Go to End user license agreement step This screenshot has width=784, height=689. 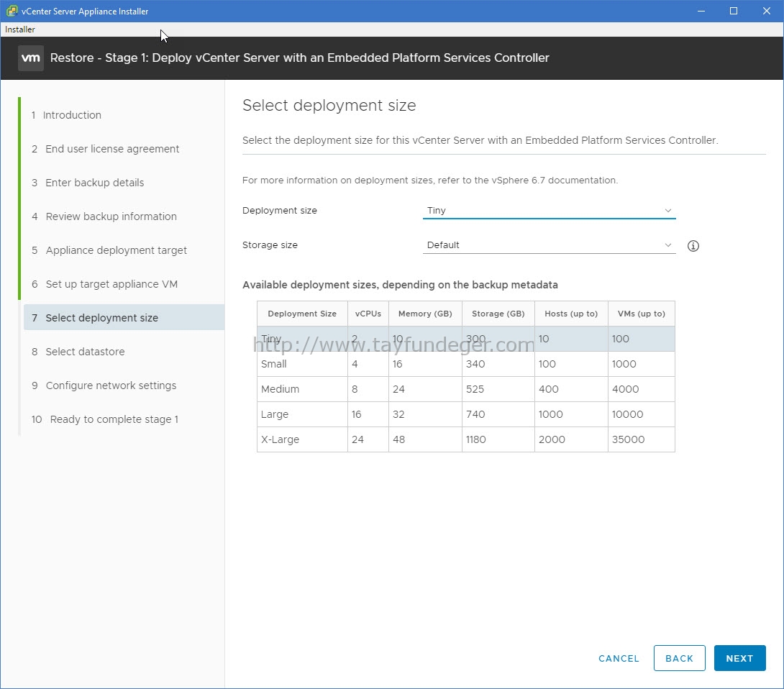pyautogui.click(x=106, y=149)
